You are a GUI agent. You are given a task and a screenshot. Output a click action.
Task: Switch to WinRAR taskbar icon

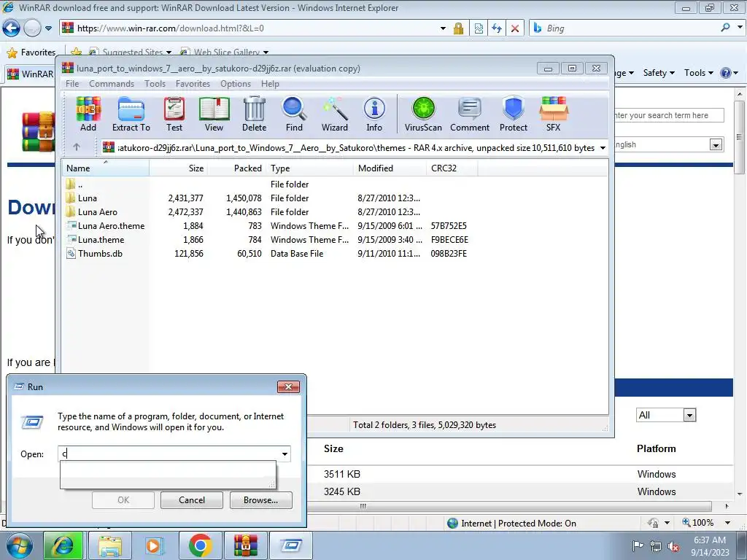[245, 545]
